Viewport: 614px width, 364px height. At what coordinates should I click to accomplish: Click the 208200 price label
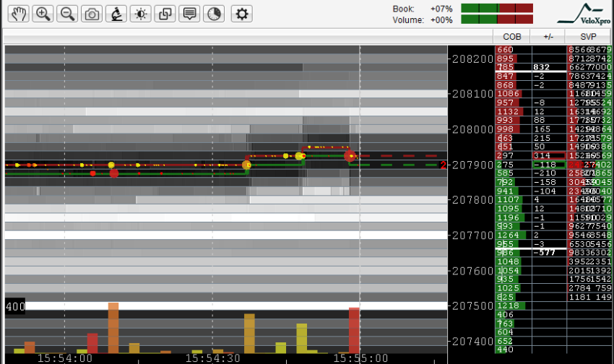tap(472, 59)
